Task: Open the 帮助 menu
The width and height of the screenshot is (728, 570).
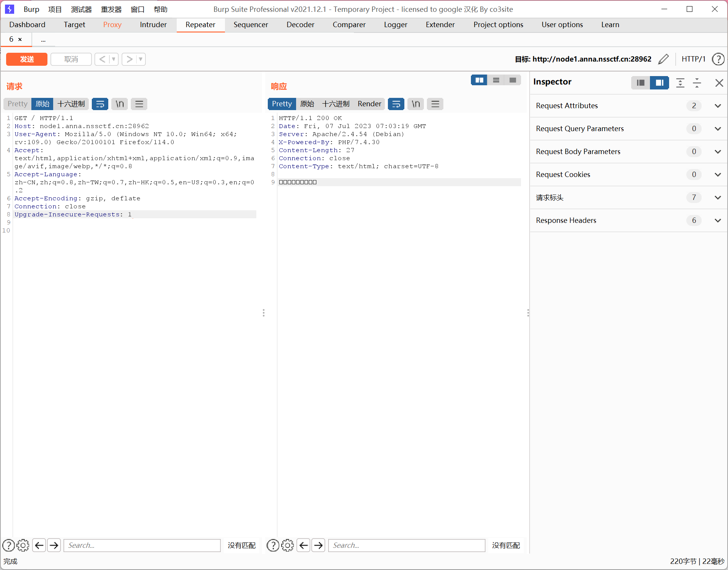Action: 161,9
